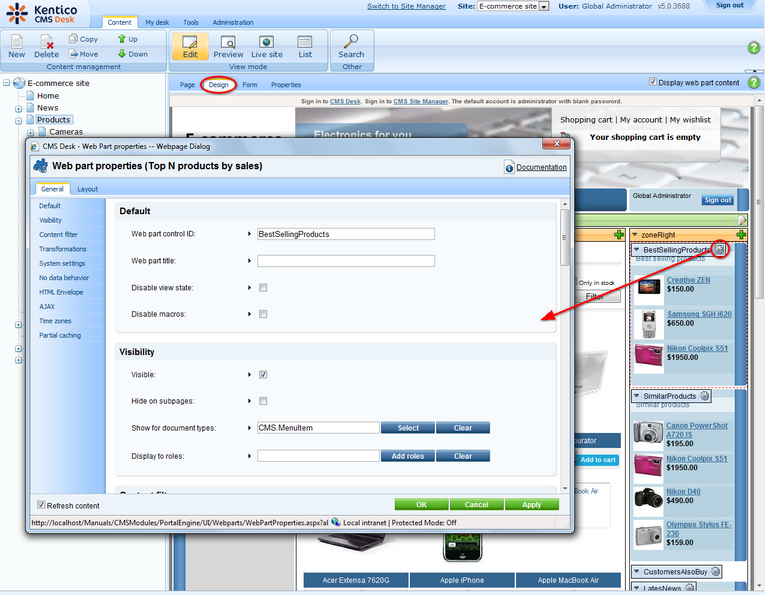Switch to Preview view mode
765x595 pixels.
(x=228, y=46)
